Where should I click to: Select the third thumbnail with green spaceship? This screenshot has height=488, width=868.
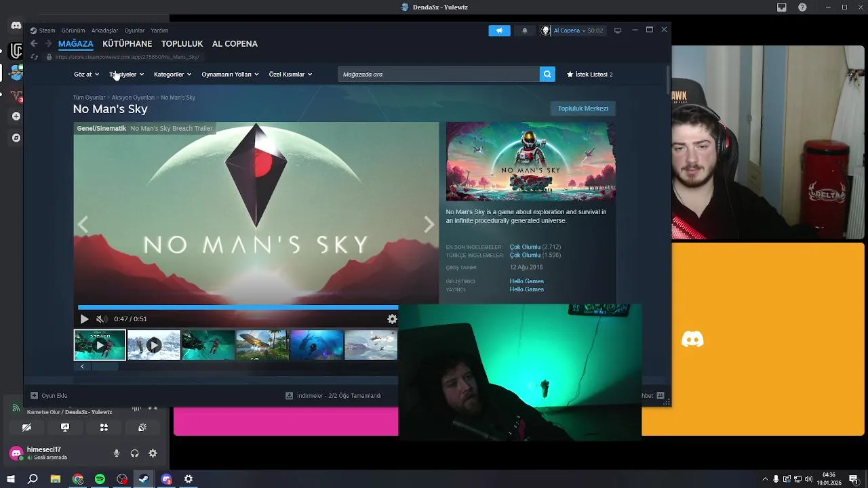coord(208,345)
